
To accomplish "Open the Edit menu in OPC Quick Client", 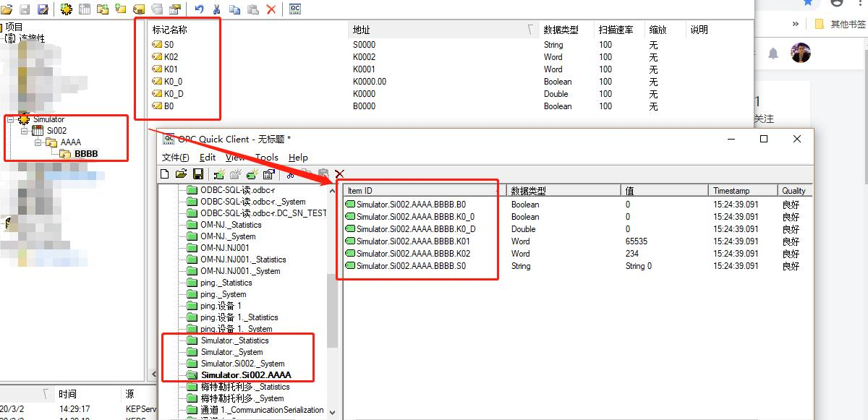I will pyautogui.click(x=207, y=158).
